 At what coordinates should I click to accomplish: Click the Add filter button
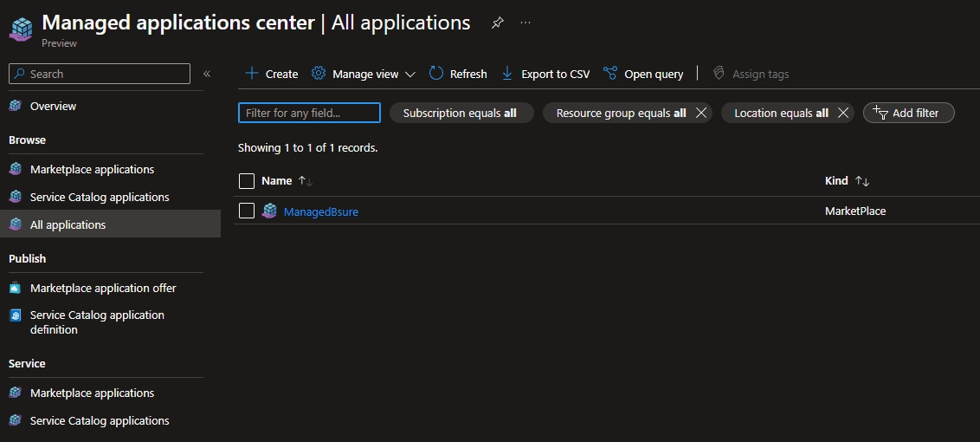(x=908, y=113)
